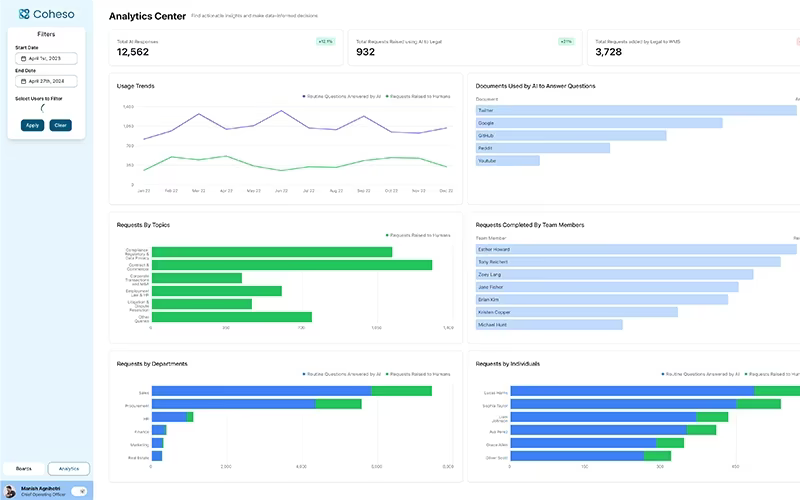Select the Tony Reichert team member bar
The image size is (800, 500).
coord(628,262)
